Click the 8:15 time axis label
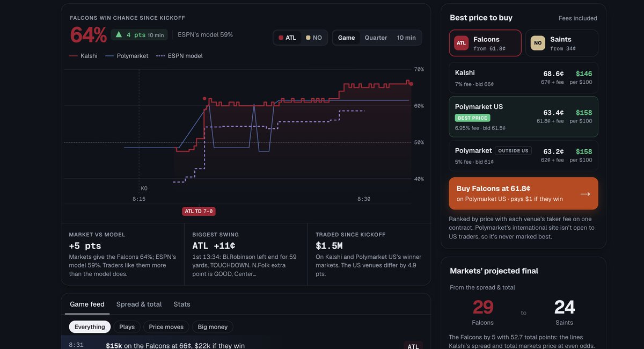Screen dimensions: 644x349 click(x=139, y=199)
